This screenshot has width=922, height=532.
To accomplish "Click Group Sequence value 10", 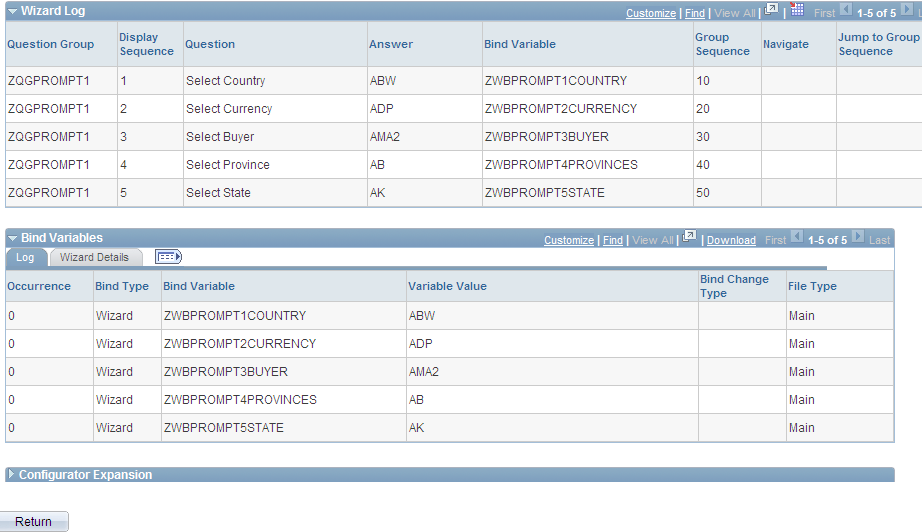I will point(703,81).
